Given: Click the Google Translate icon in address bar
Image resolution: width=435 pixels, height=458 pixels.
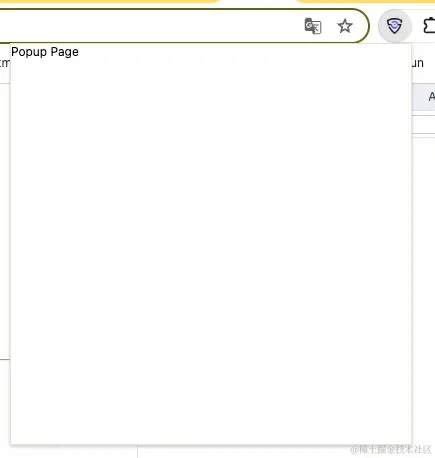Looking at the screenshot, I should [313, 26].
